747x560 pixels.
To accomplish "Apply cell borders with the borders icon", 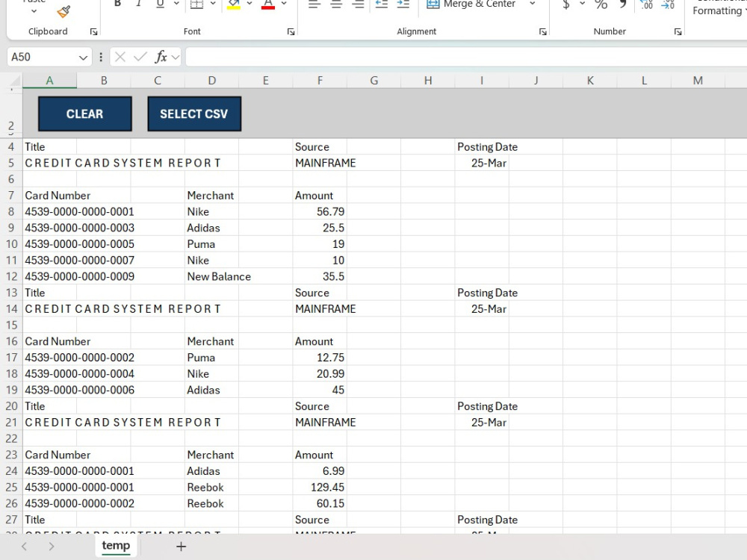I will coord(196,4).
